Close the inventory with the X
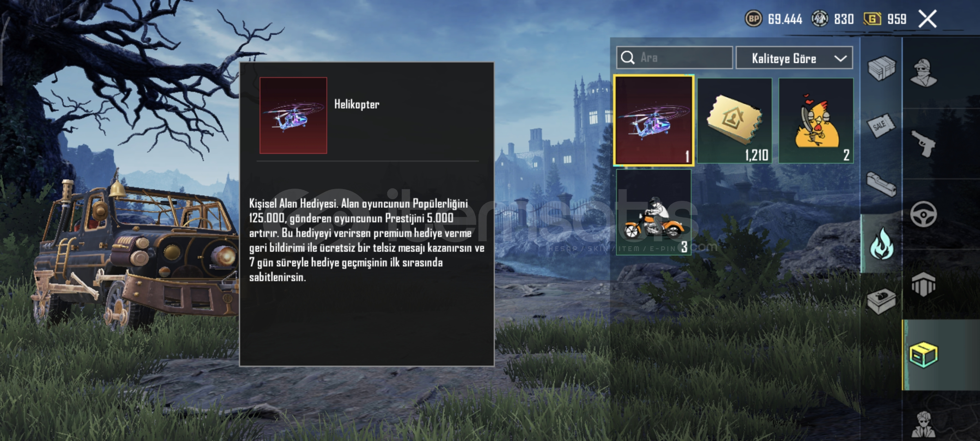The height and width of the screenshot is (441, 980). pyautogui.click(x=927, y=19)
